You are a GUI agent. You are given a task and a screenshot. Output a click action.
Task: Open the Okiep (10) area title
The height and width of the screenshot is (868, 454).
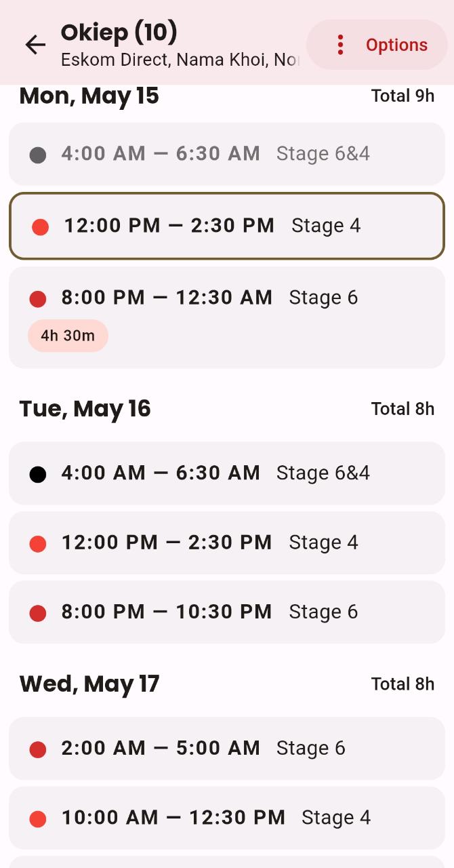(119, 32)
